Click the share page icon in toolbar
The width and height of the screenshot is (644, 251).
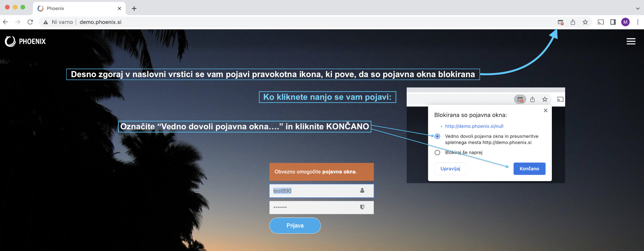point(573,22)
